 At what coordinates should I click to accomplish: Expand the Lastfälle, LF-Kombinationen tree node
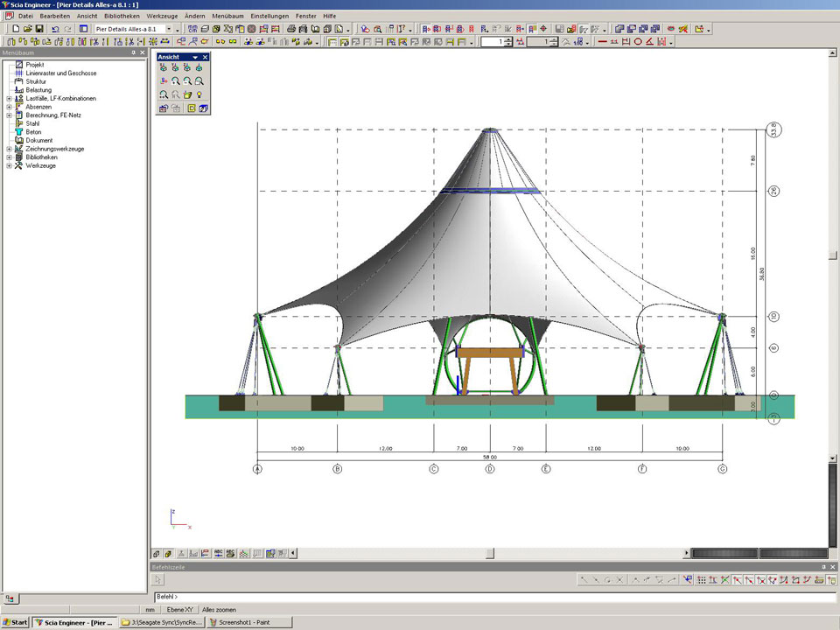[9, 99]
